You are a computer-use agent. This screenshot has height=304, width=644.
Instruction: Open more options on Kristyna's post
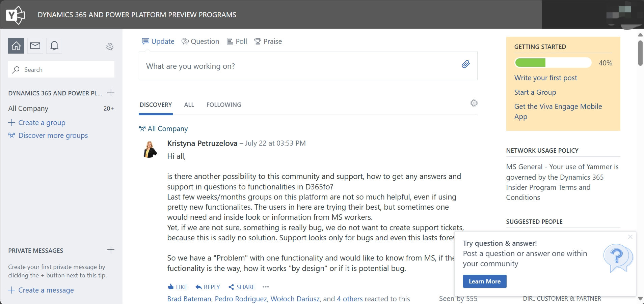265,287
